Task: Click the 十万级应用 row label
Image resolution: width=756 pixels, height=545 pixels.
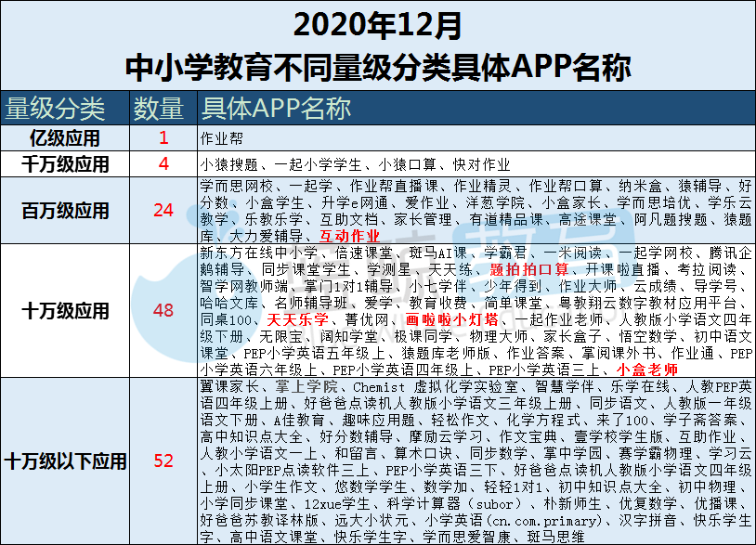Action: pyautogui.click(x=65, y=311)
